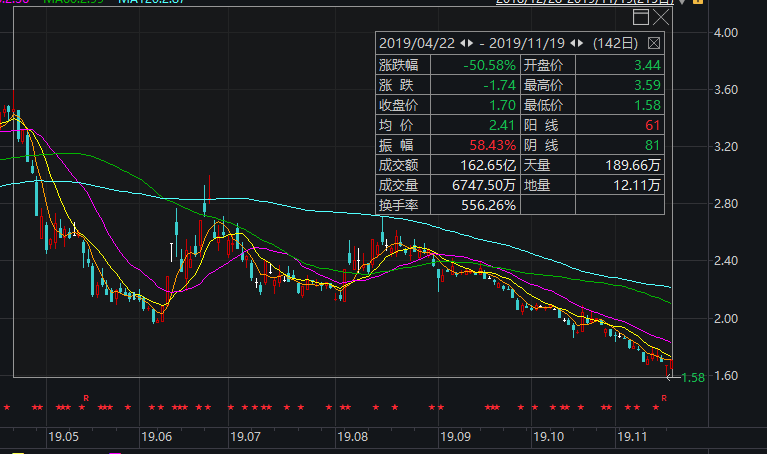Move start date 2019/04/22 one day later
Image resolution: width=767 pixels, height=454 pixels.
coord(471,44)
